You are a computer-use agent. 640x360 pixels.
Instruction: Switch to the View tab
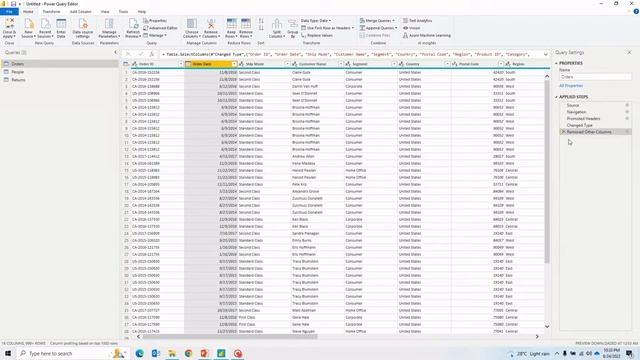tap(105, 12)
